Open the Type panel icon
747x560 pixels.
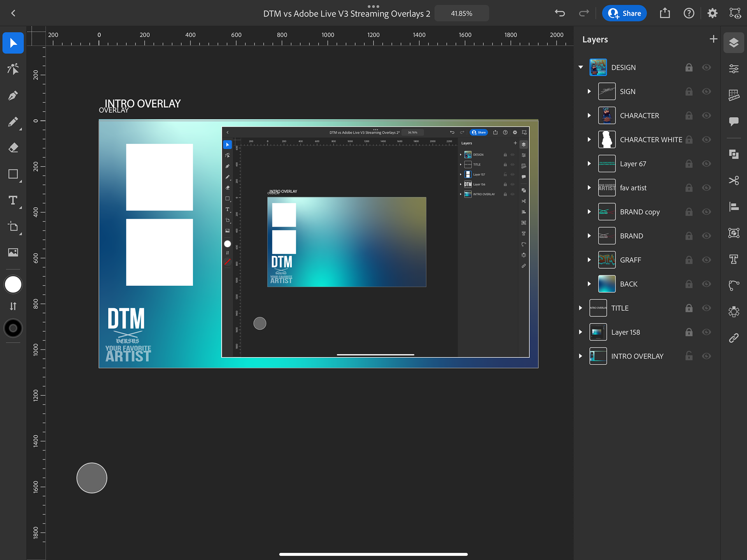[734, 259]
